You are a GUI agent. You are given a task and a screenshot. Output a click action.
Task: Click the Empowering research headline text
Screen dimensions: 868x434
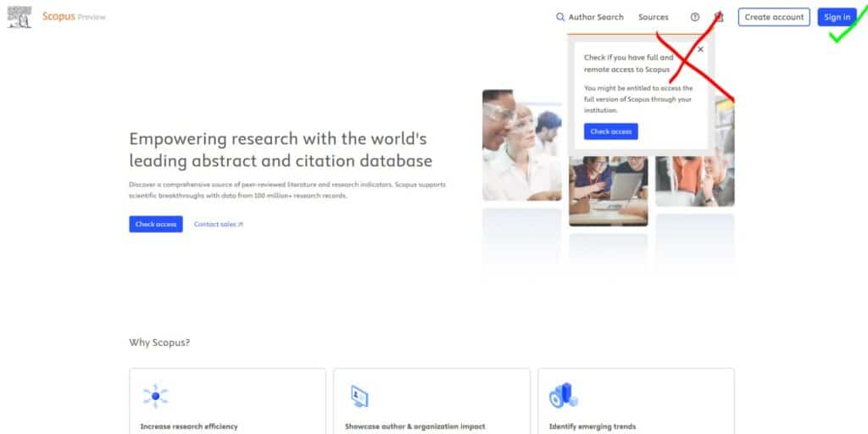[281, 149]
